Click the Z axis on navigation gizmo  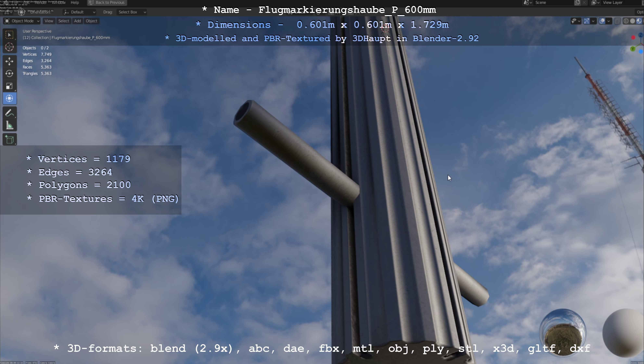click(641, 35)
